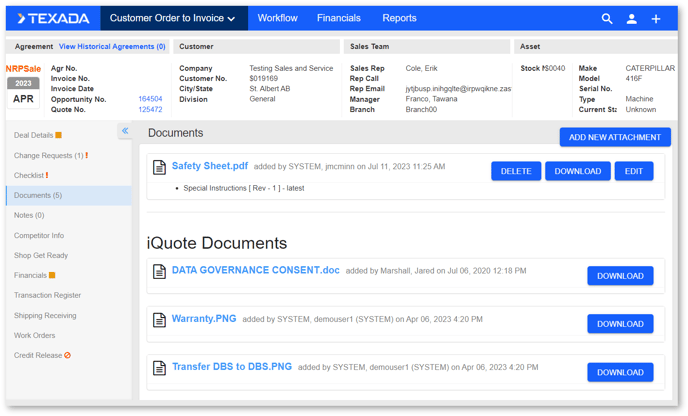Open the user profile icon

click(x=631, y=19)
